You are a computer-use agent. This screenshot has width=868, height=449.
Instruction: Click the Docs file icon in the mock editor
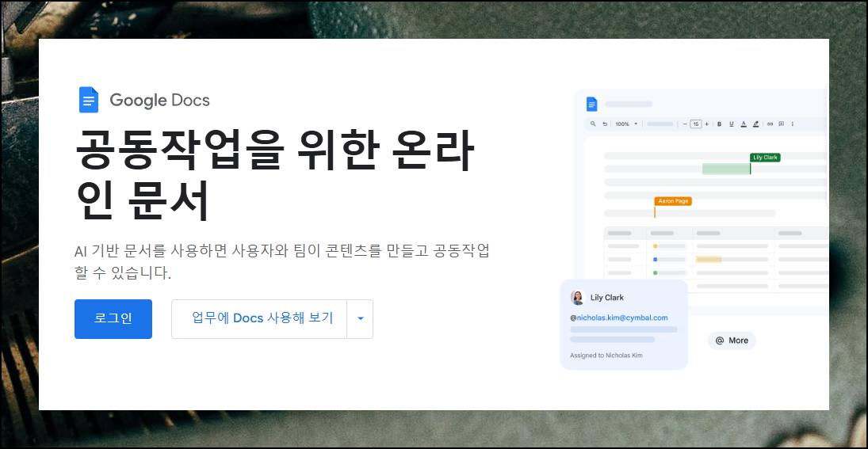592,104
